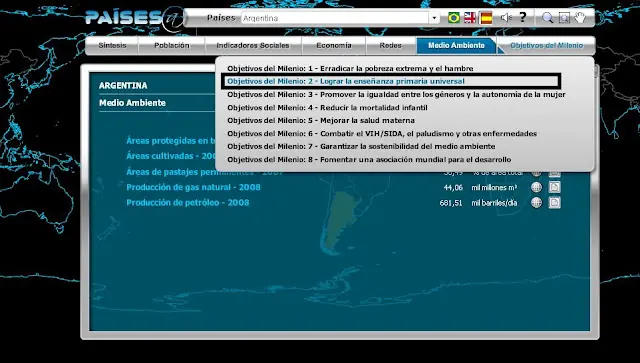Image resolution: width=640 pixels, height=363 pixels.
Task: Choose Objetivo 6 Combatir el VIH/SIDA
Action: pos(382,134)
